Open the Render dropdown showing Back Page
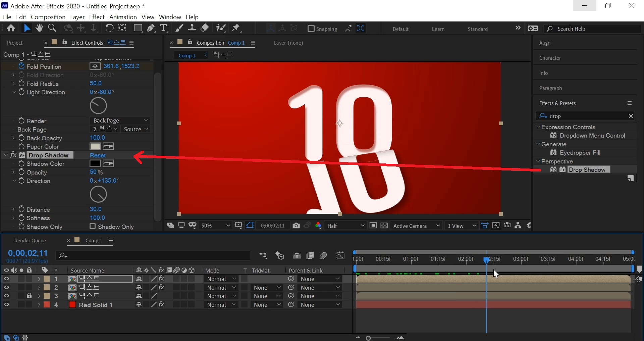 120,120
